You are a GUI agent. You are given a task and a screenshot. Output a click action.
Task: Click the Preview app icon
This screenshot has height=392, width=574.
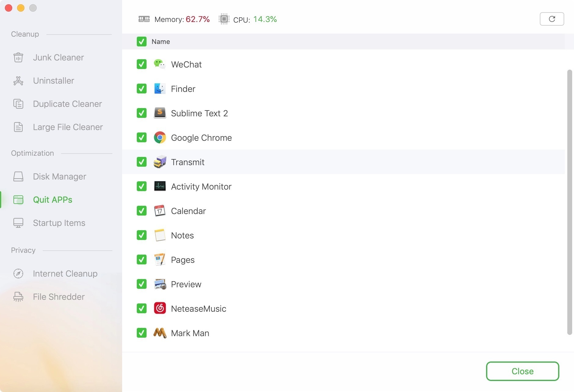click(160, 284)
